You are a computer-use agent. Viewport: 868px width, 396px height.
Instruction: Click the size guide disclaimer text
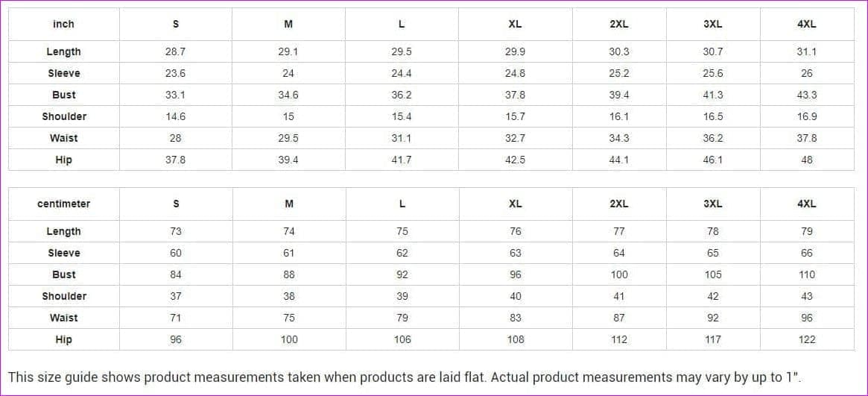405,377
